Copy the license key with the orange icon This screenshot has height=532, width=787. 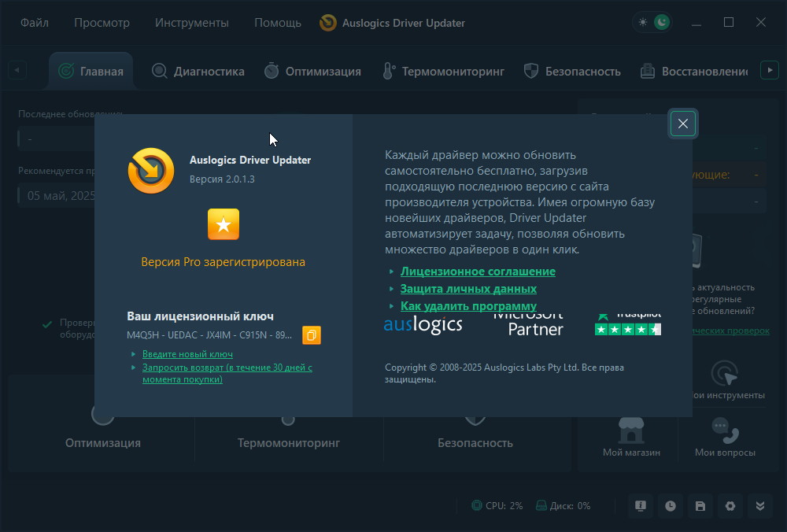tap(311, 334)
